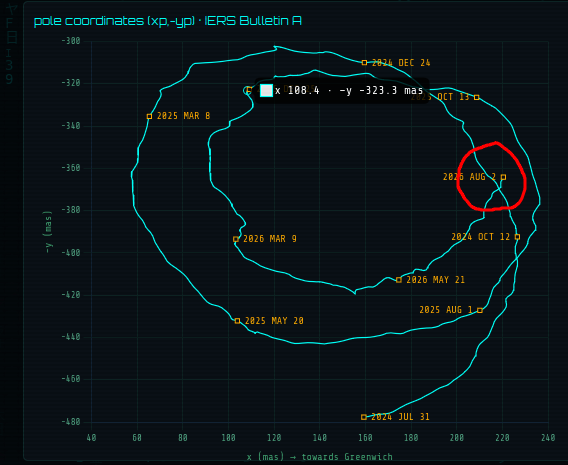Click the 2026 MAY 21 data marker

pos(399,280)
